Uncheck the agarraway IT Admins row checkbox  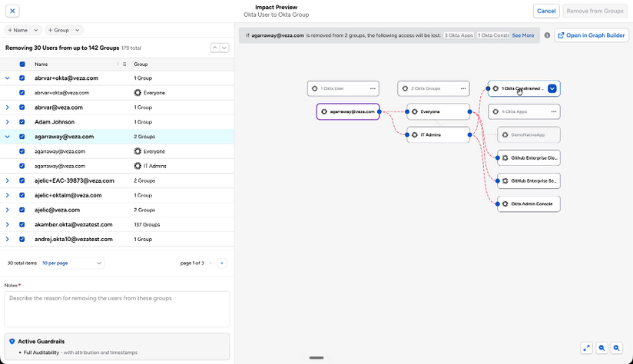(x=22, y=166)
